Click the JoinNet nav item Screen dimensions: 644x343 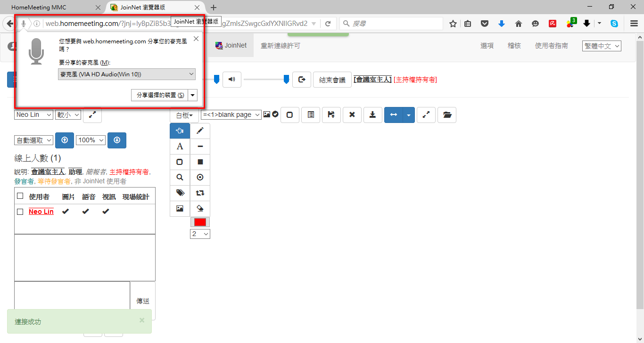click(x=231, y=46)
